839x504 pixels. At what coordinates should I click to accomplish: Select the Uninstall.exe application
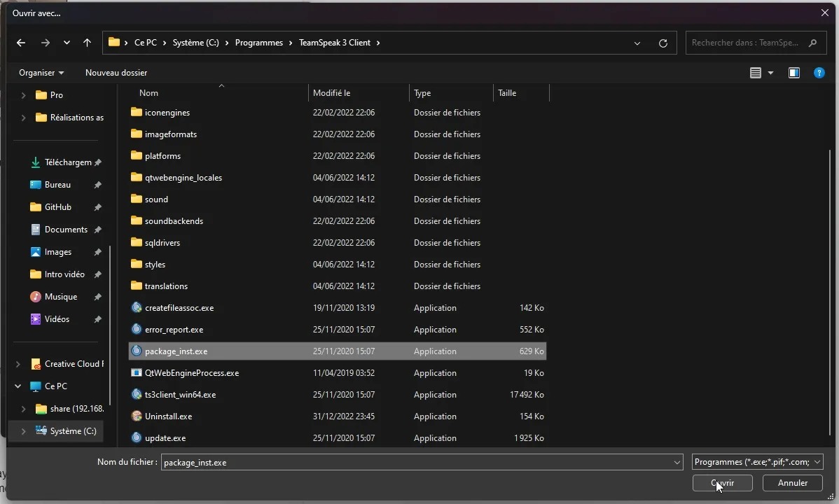click(x=168, y=416)
